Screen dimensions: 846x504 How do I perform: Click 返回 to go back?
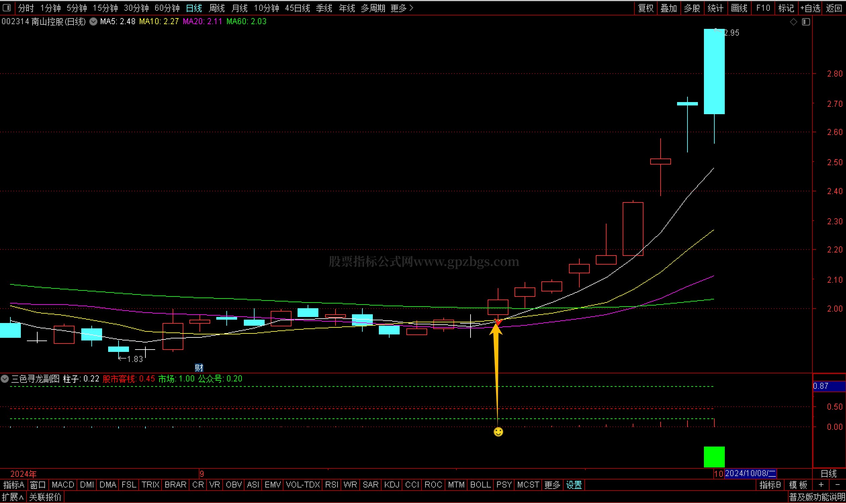[x=834, y=8]
